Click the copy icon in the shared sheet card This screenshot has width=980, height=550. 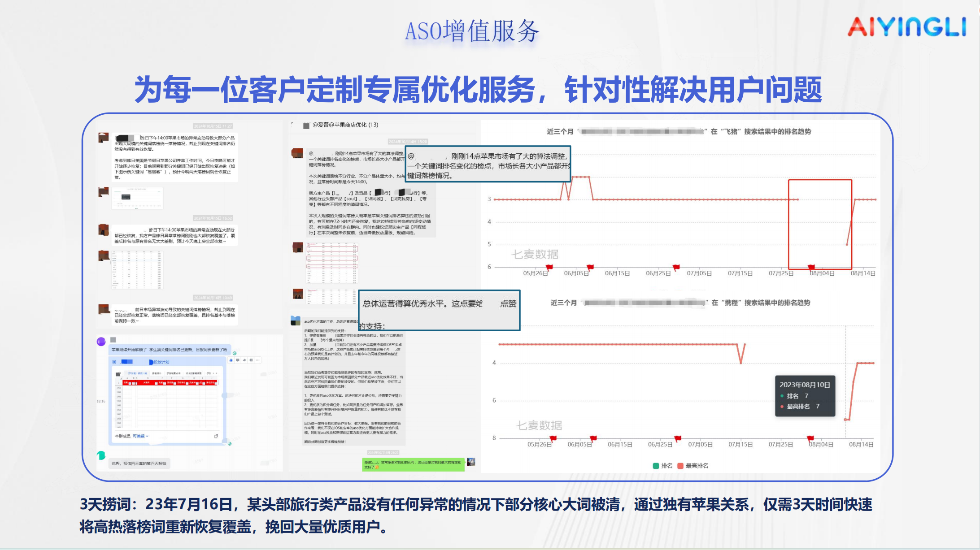pos(216,436)
